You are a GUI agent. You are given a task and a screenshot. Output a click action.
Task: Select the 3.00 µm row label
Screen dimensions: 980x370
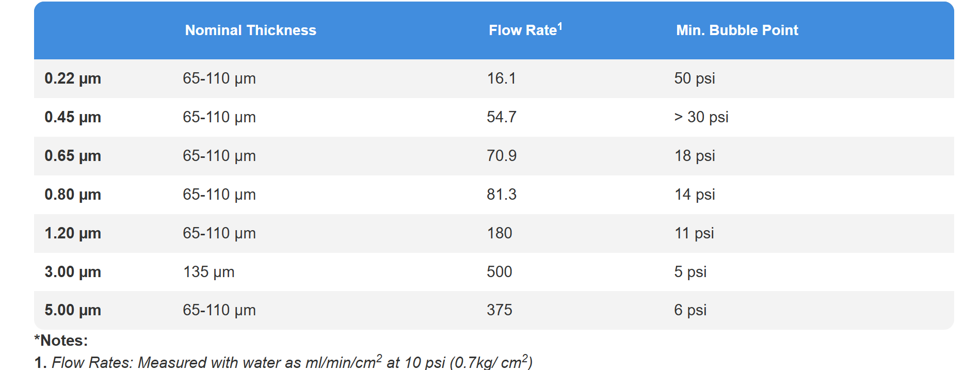tap(73, 272)
